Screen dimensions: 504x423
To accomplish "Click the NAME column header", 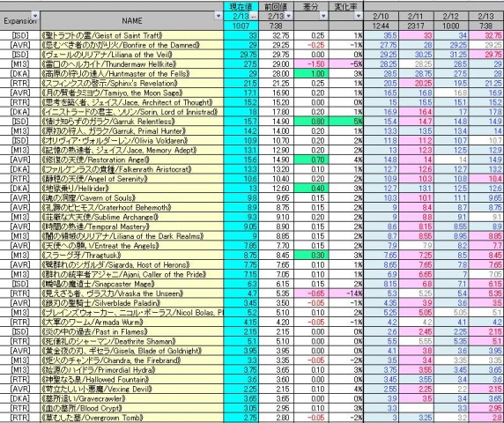I will pyautogui.click(x=132, y=21).
